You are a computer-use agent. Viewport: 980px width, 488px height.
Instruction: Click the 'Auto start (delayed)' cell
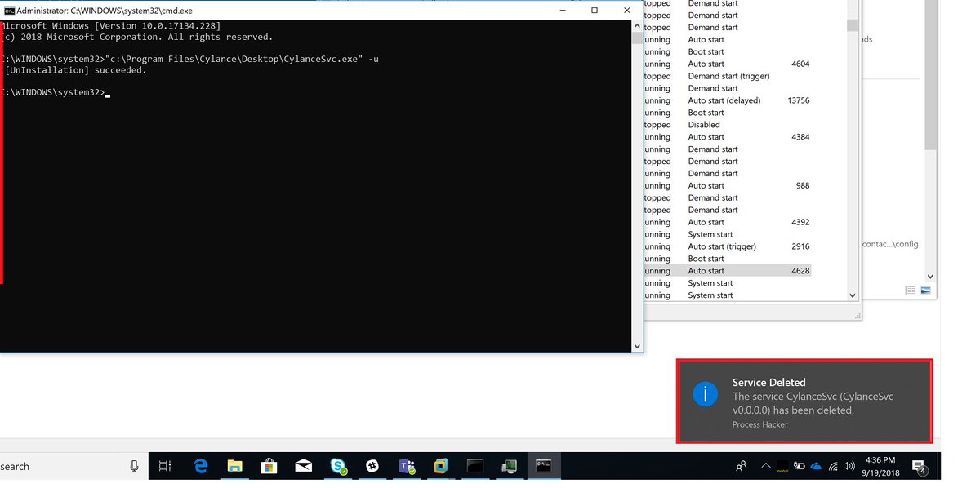pos(724,100)
